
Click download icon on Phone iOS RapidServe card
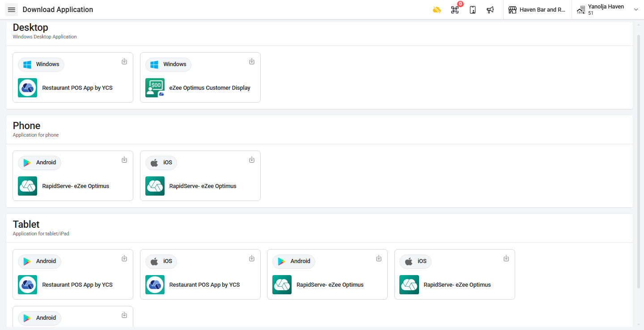click(252, 160)
